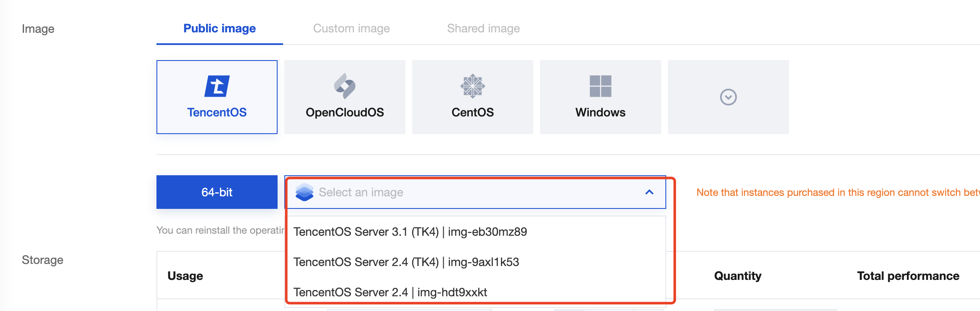Open the Shared image tab
The image size is (980, 311).
(x=483, y=28)
